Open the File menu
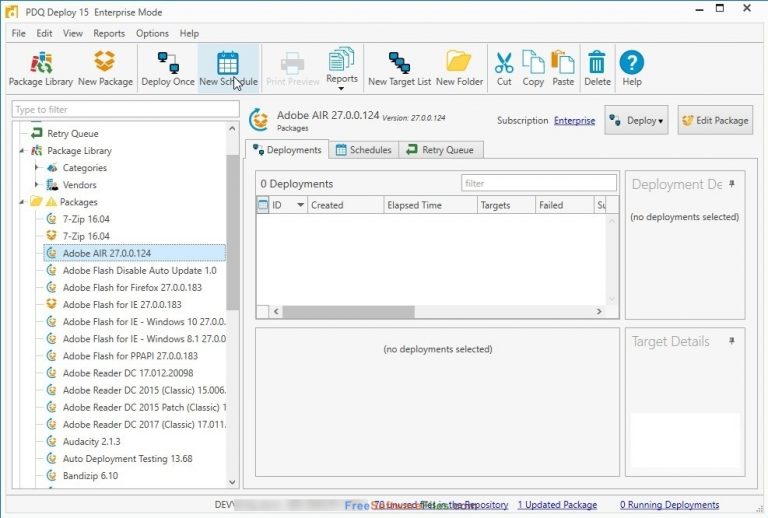Screen dimensions: 768x518 tap(19, 33)
